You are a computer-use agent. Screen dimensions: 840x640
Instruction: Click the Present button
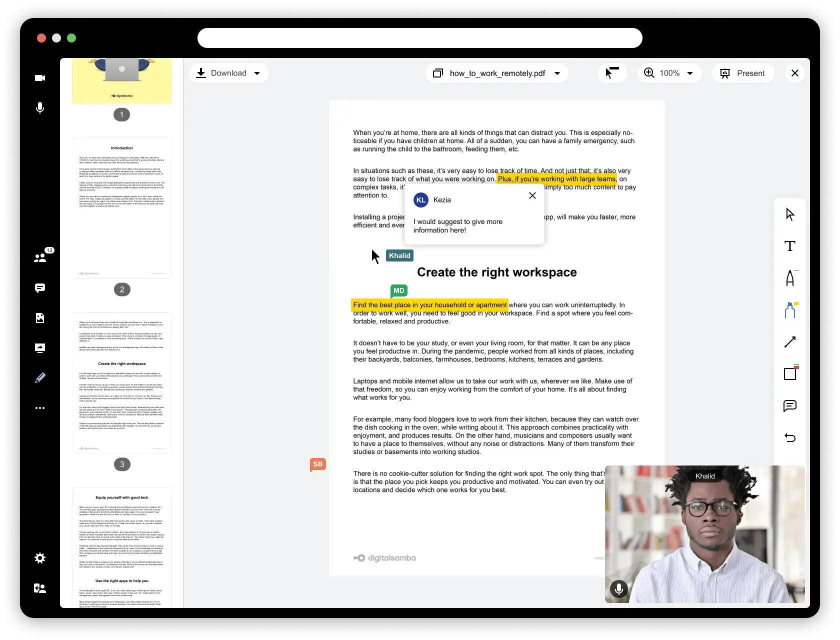point(743,73)
